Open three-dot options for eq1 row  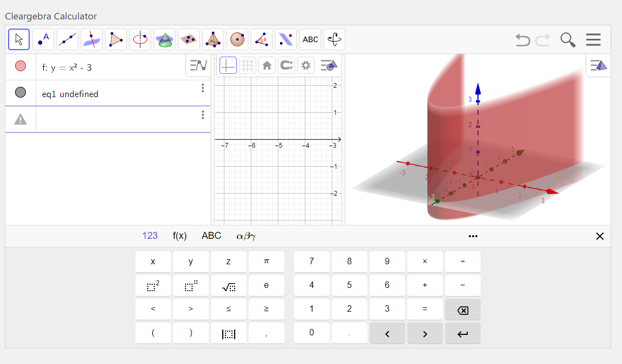pos(203,88)
